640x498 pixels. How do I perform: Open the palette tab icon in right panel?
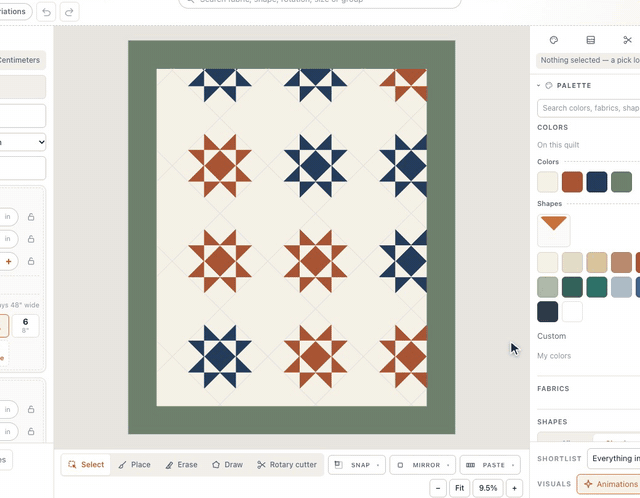[x=553, y=40]
